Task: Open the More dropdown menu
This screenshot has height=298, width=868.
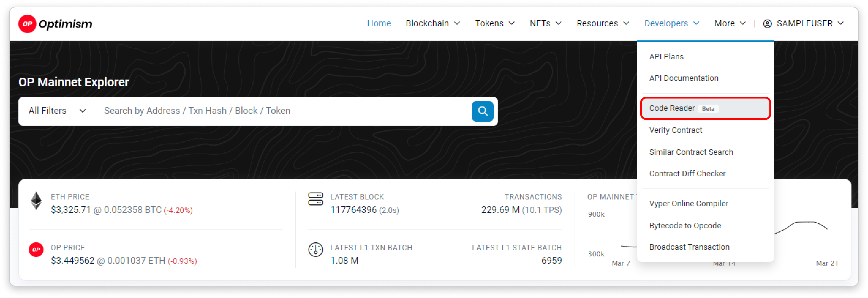Action: click(730, 23)
